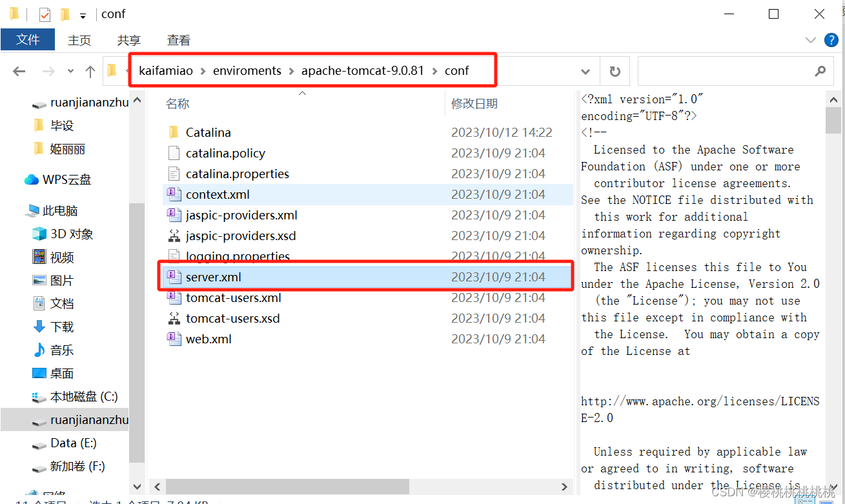
Task: Switch to the 主页 ribbon tab
Action: tap(79, 40)
